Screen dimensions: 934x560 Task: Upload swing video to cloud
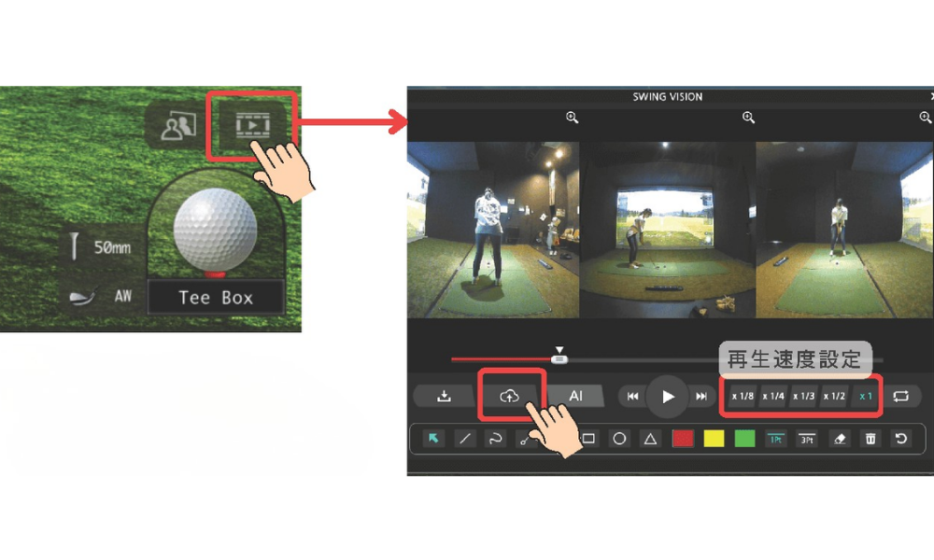[509, 397]
